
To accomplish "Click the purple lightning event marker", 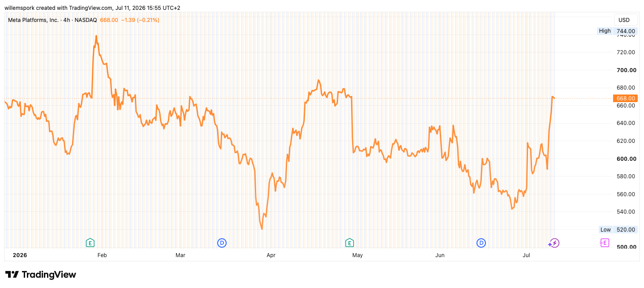I will 554,243.
